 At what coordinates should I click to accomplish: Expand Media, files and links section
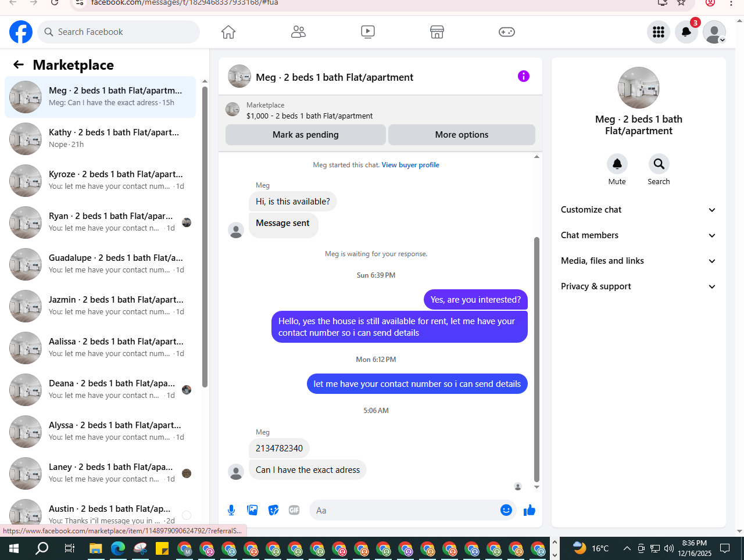pyautogui.click(x=638, y=261)
